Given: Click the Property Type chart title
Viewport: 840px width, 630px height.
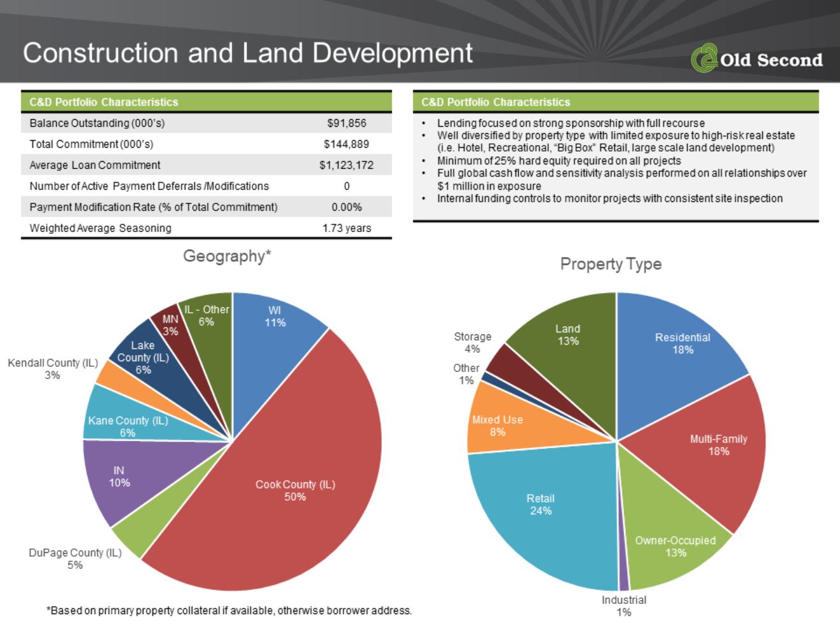Looking at the screenshot, I should click(x=611, y=264).
